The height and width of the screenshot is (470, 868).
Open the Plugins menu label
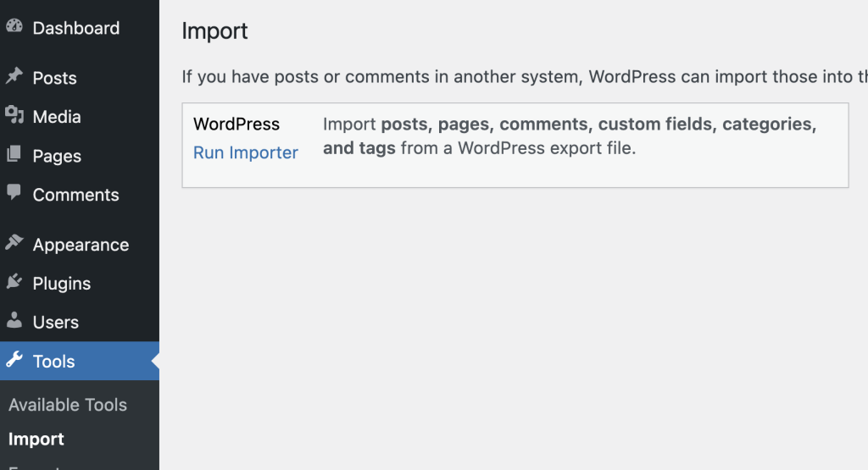61,283
